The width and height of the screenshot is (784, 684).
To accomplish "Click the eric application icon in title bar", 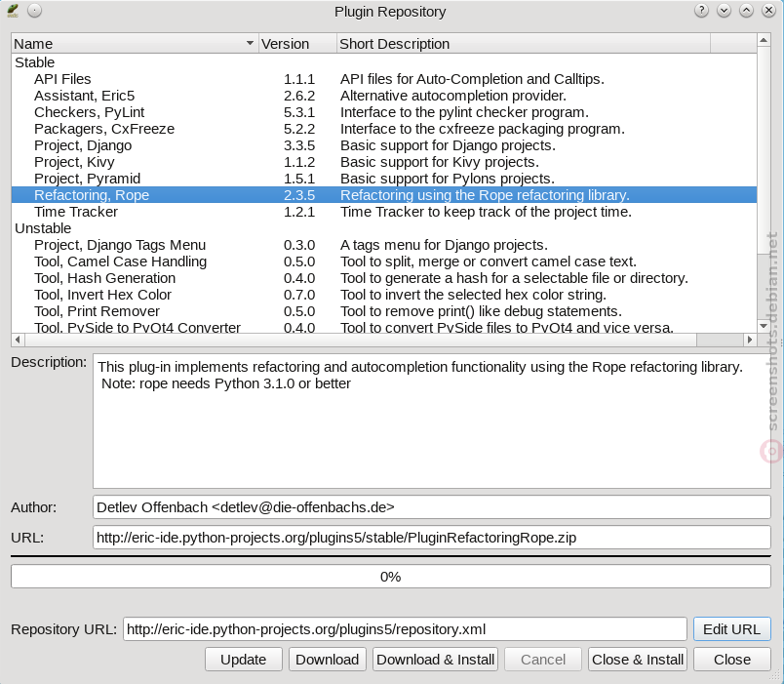I will click(x=13, y=11).
